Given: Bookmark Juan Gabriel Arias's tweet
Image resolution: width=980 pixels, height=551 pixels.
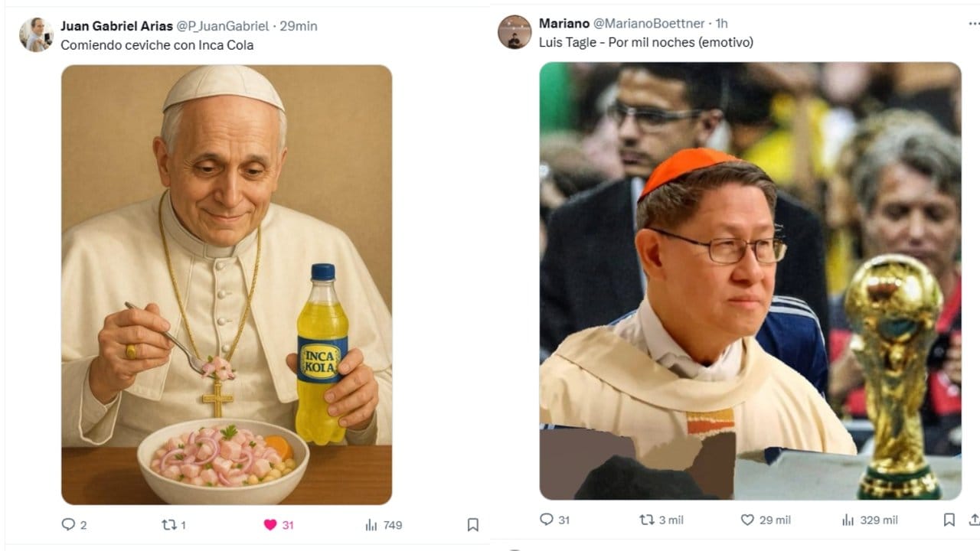Looking at the screenshot, I should click(472, 525).
